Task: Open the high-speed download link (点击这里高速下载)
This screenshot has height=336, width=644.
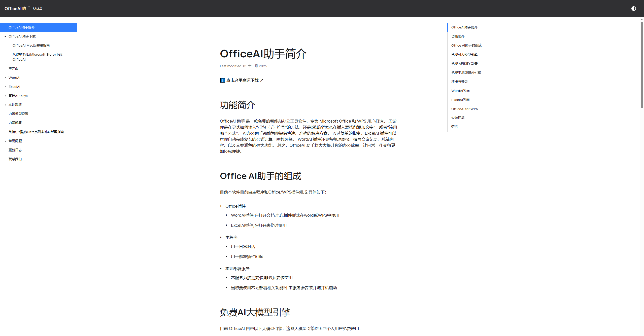Action: [242, 80]
